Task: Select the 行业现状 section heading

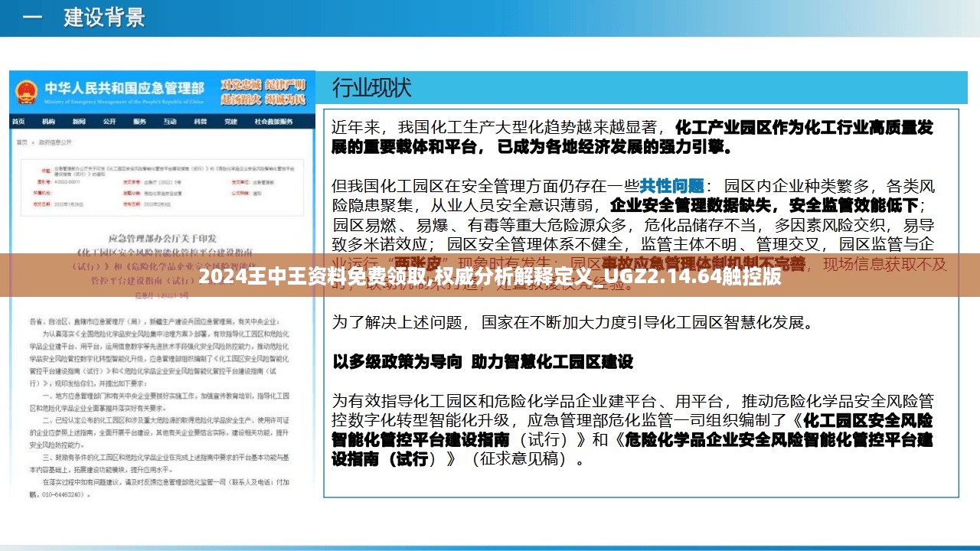Action: [371, 88]
